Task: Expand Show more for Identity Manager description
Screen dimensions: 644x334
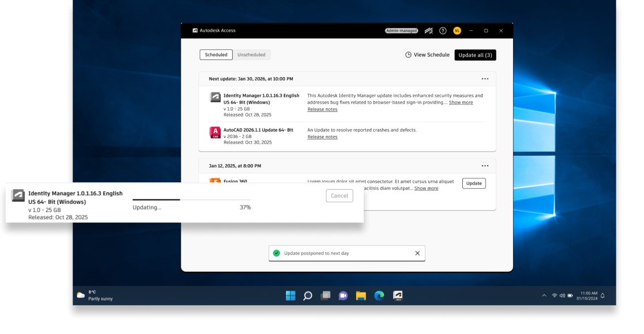Action: [461, 103]
